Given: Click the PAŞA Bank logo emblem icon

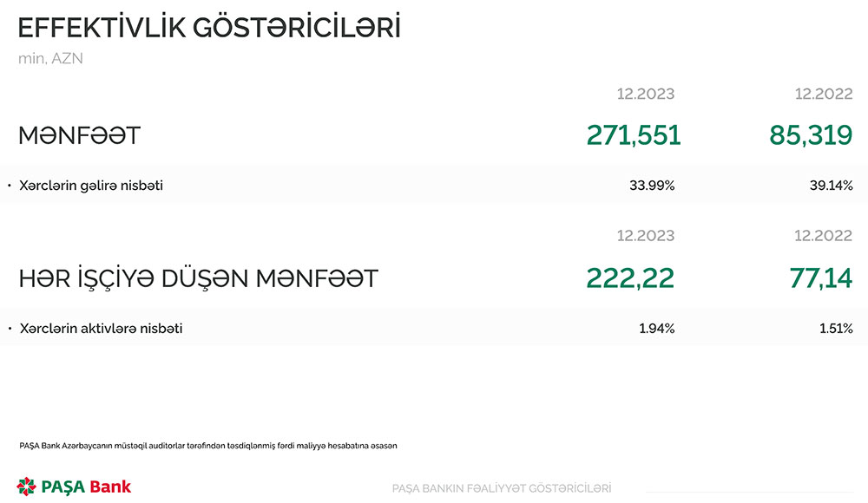Looking at the screenshot, I should [27, 486].
